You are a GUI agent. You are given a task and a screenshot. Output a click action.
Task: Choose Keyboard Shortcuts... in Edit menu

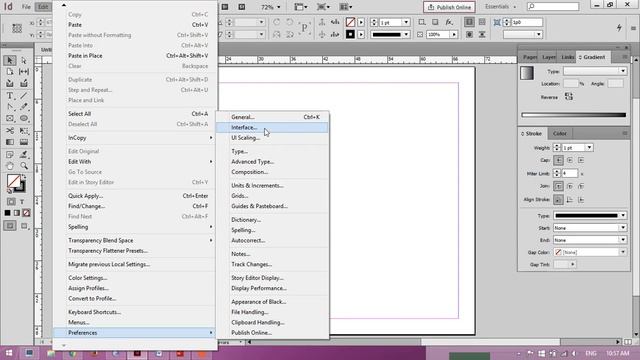tap(135, 312)
